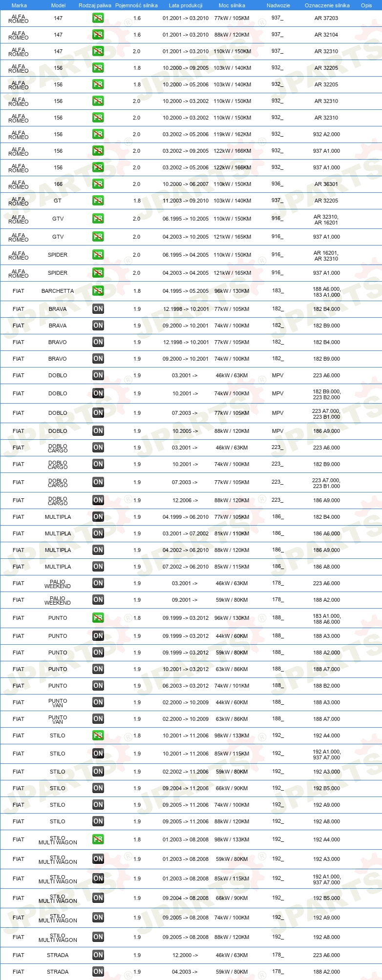
Task: Select the ON icon for Strada 46kW / 63KM
Action: click(x=98, y=955)
